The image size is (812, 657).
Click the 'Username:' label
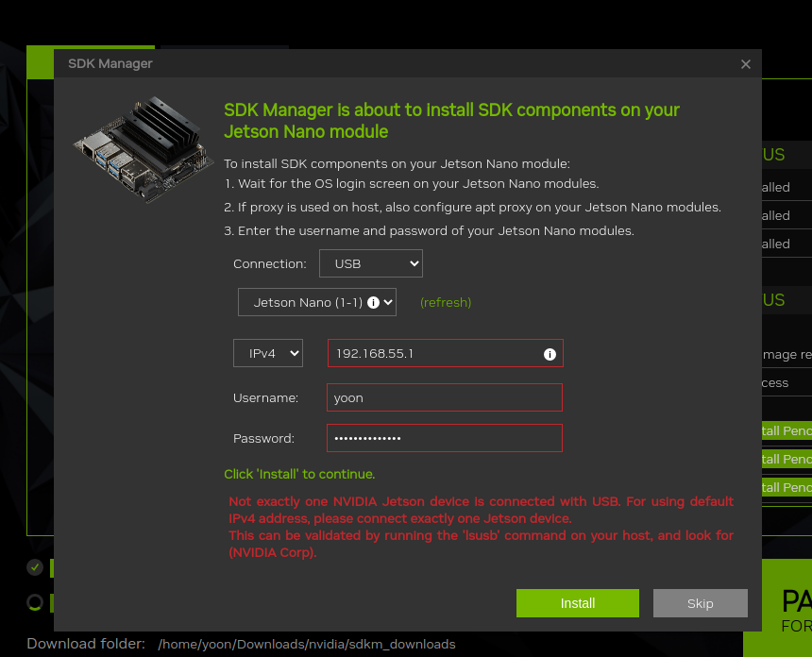coord(265,398)
